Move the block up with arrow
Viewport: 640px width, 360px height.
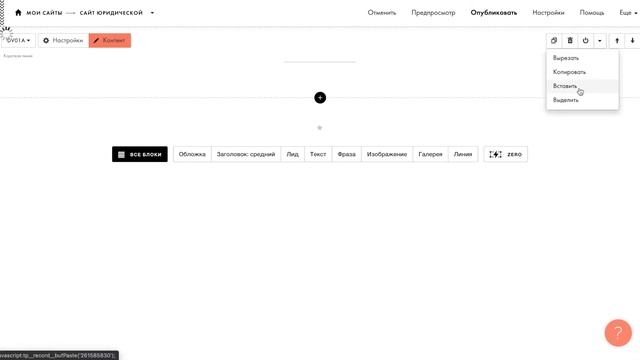click(x=617, y=40)
